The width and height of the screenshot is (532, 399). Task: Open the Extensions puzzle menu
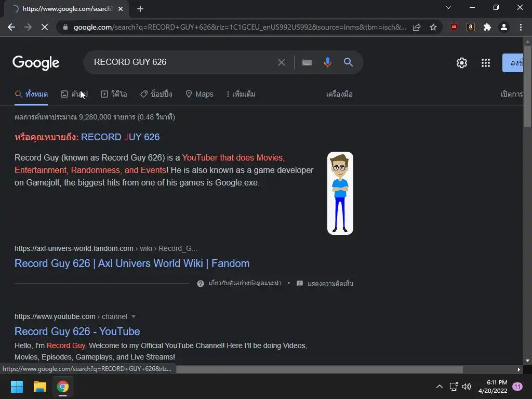click(487, 27)
